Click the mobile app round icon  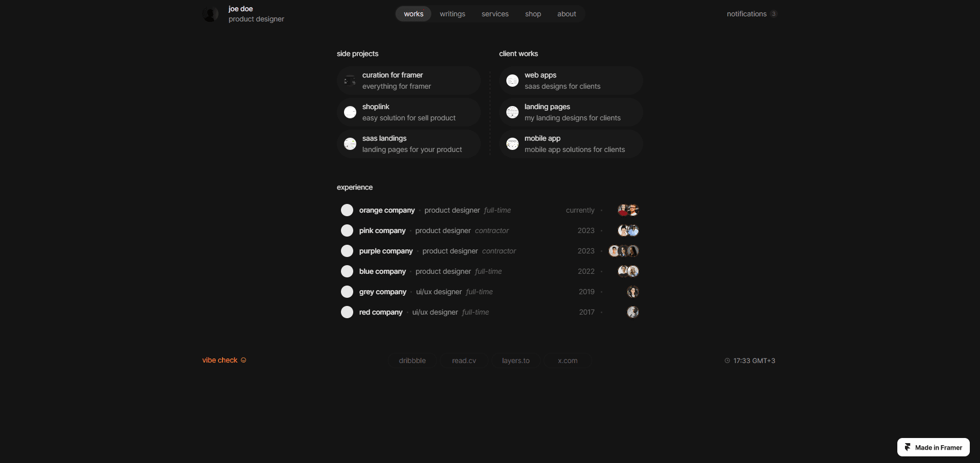pyautogui.click(x=512, y=144)
